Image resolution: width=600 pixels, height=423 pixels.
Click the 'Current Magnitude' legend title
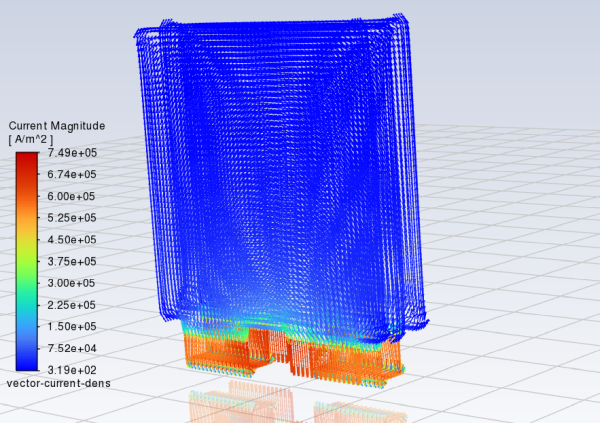tap(57, 126)
